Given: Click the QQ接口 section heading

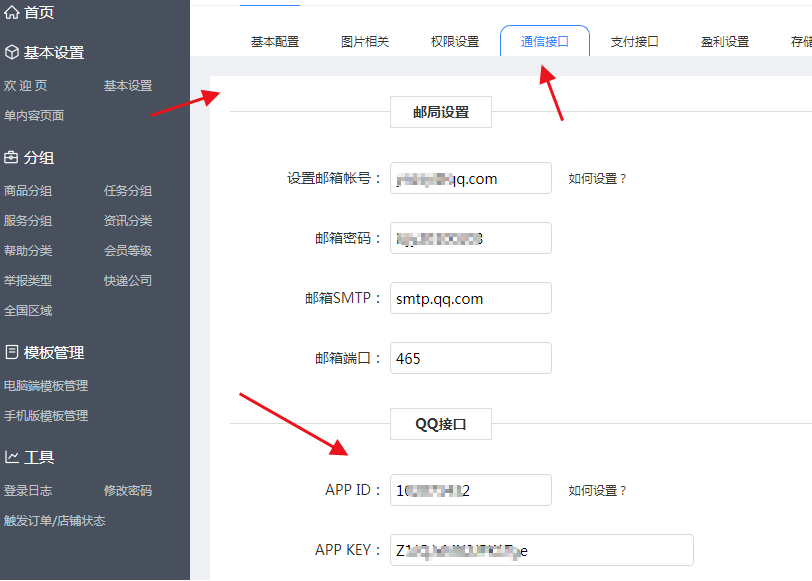Looking at the screenshot, I should pos(441,424).
